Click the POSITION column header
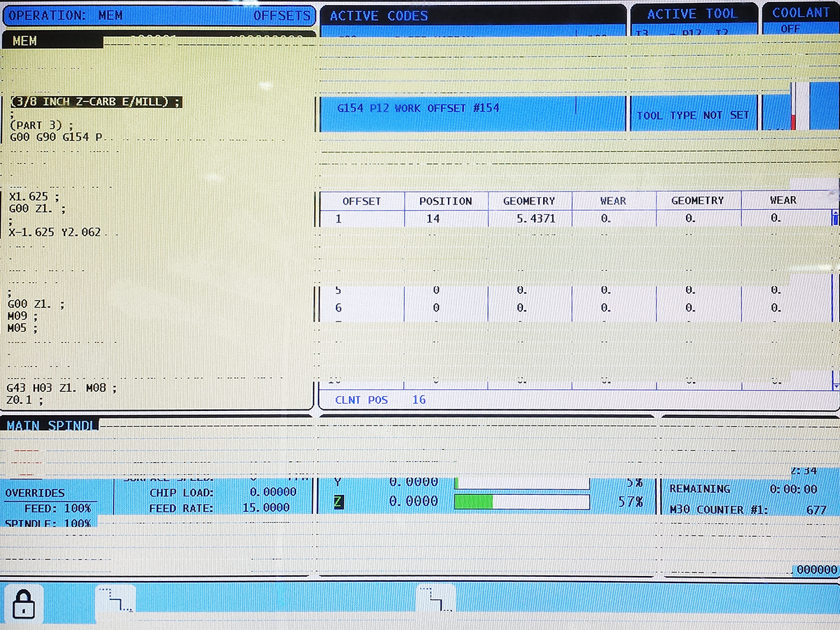The image size is (840, 630). point(446,201)
